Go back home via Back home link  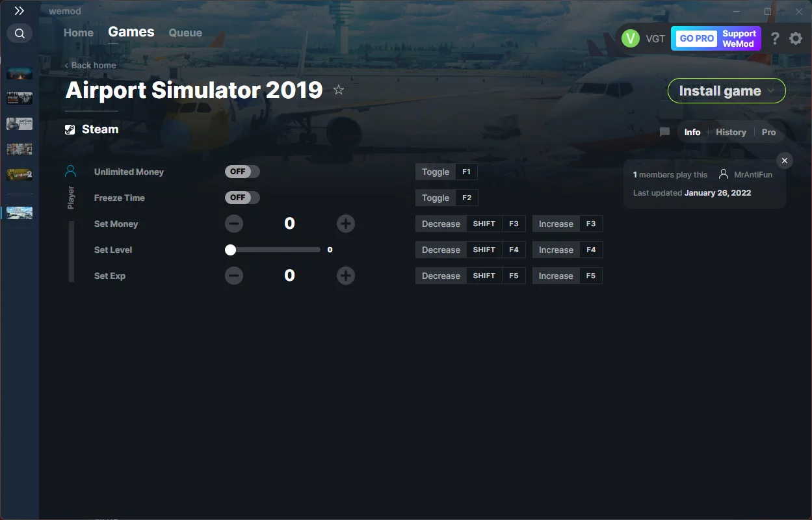[x=90, y=65]
